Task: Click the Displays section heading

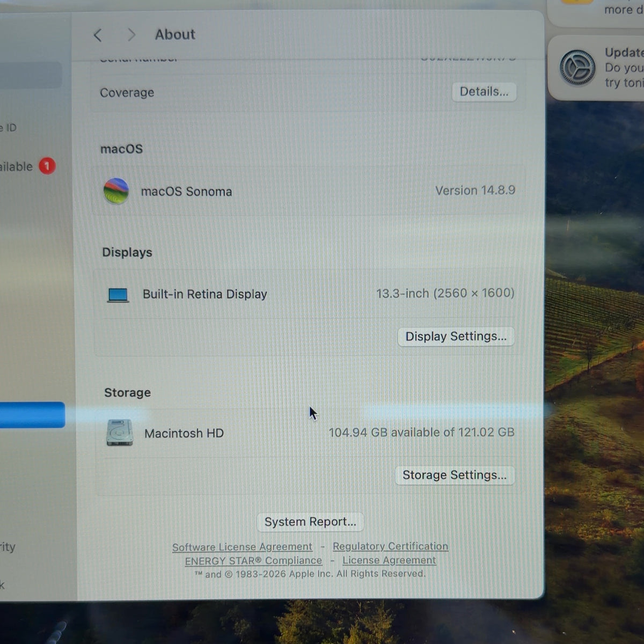Action: (127, 252)
